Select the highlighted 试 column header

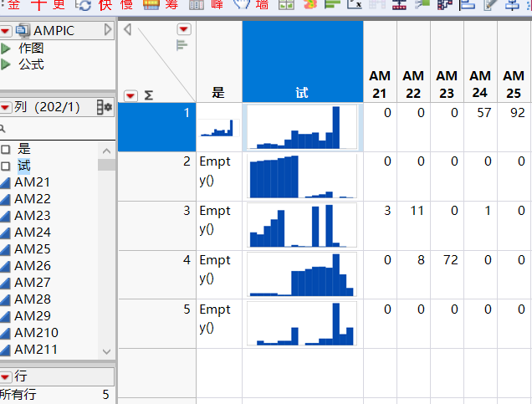click(303, 61)
